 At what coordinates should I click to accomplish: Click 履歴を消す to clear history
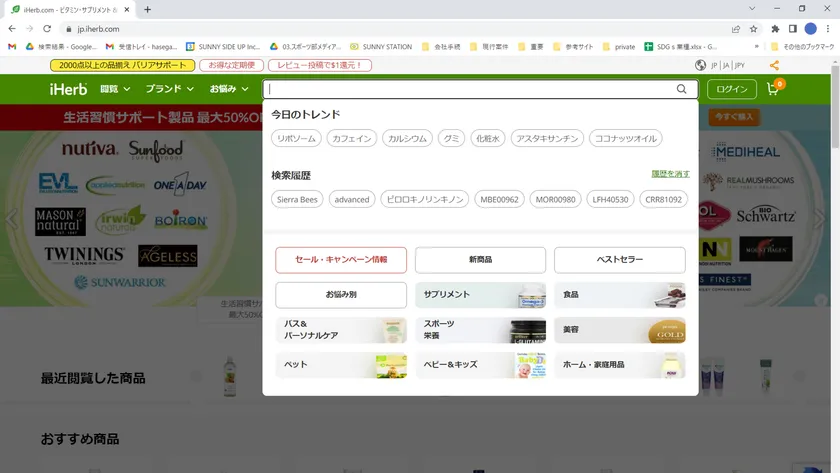click(x=670, y=174)
